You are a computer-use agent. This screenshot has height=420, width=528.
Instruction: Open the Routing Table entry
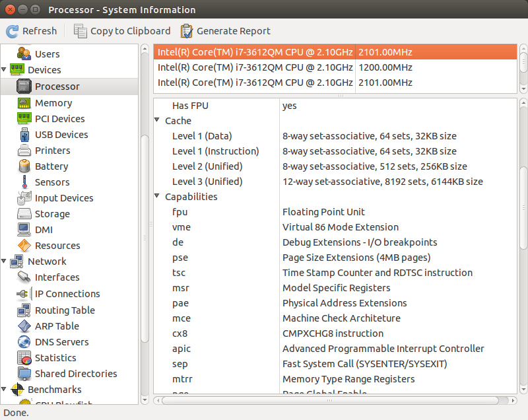65,310
